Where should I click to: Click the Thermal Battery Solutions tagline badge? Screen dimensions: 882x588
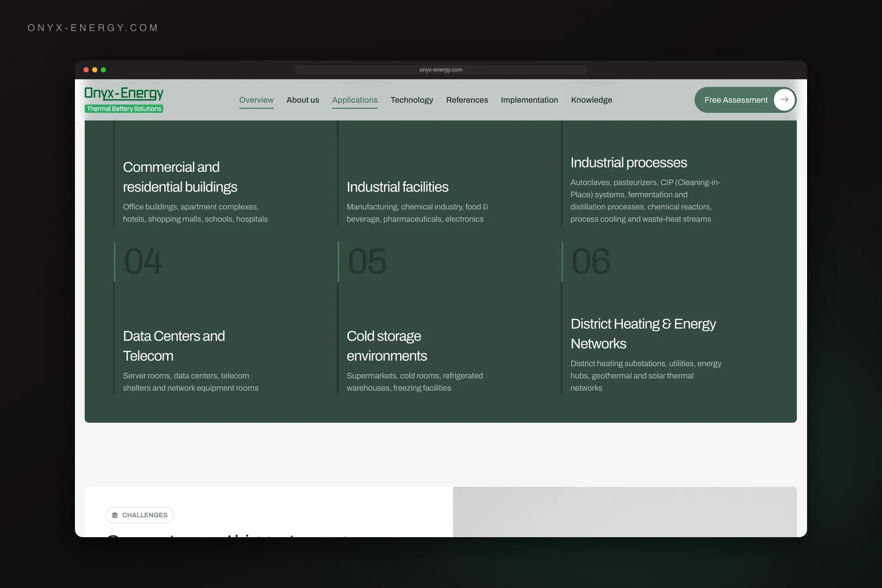pyautogui.click(x=124, y=109)
